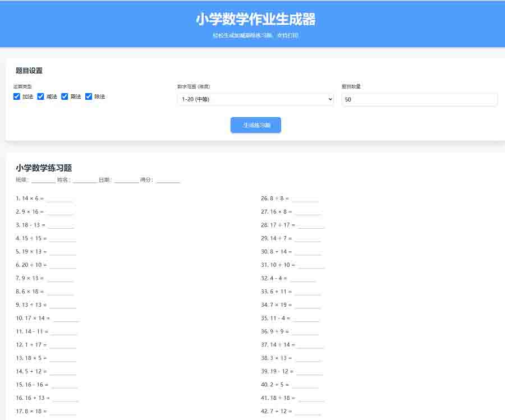This screenshot has height=420, width=505.
Task: Disable the 乘法 operation checkbox
Action: coord(65,96)
